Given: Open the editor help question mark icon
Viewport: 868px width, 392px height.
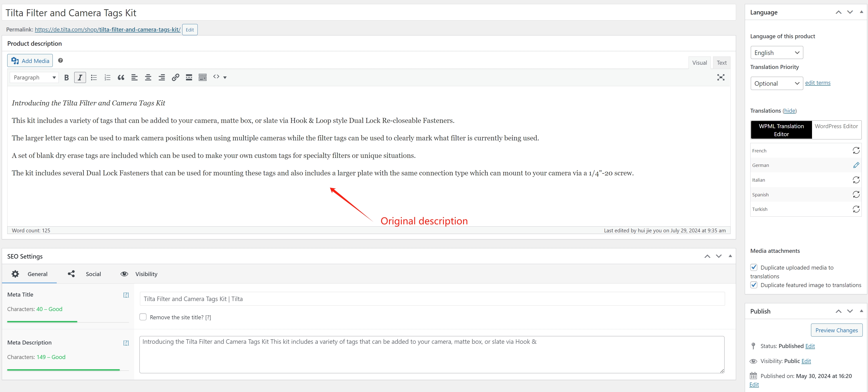Looking at the screenshot, I should [60, 60].
